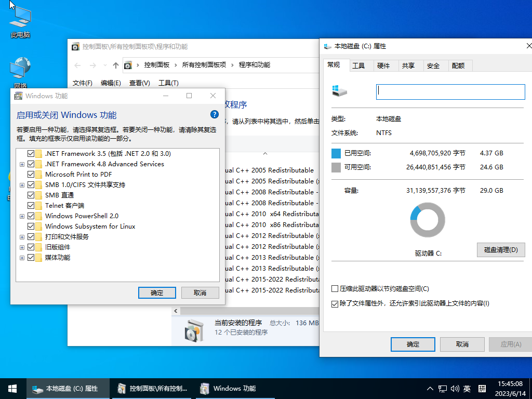Expand 打印和文件服务 node
The width and height of the screenshot is (532, 399).
(x=22, y=237)
